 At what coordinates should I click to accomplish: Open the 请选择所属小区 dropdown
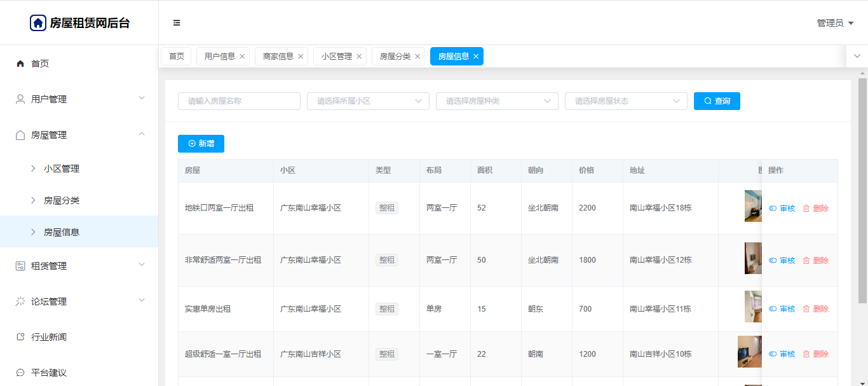(x=368, y=101)
